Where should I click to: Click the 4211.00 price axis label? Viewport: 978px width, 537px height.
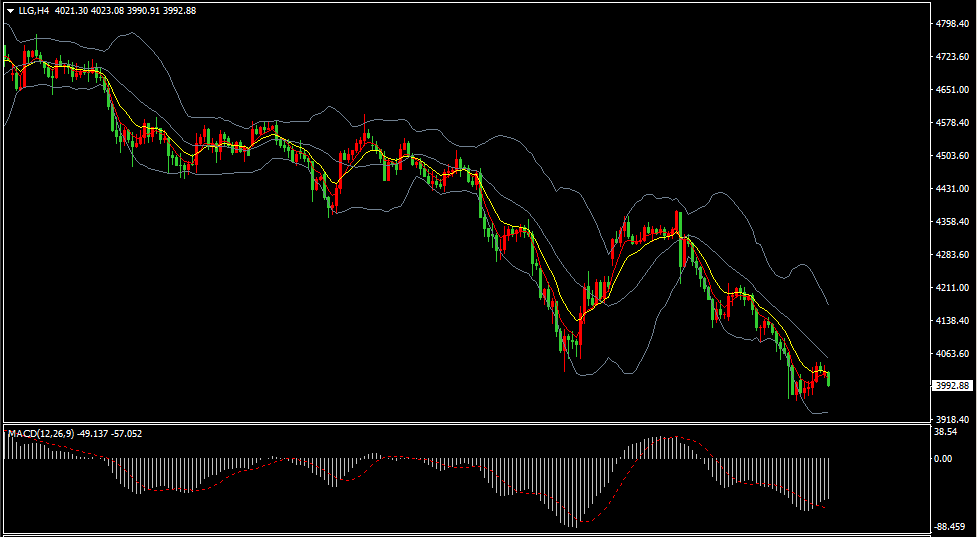952,288
